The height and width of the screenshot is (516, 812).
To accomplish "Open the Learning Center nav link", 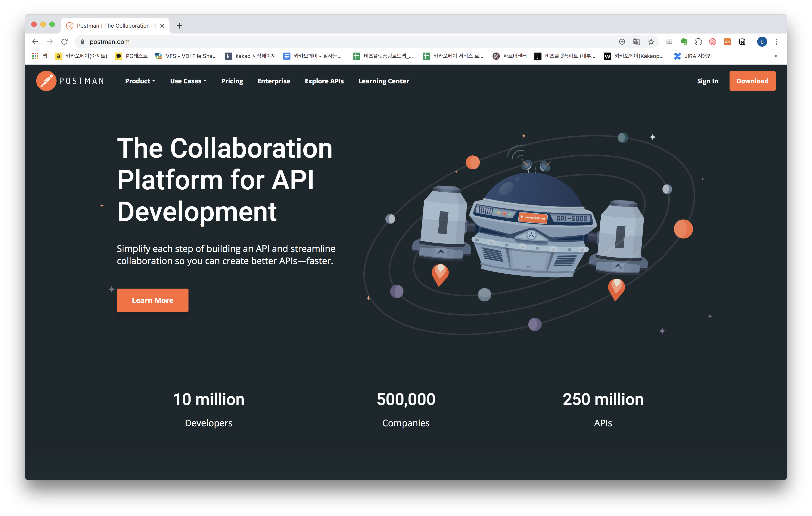I will click(383, 81).
